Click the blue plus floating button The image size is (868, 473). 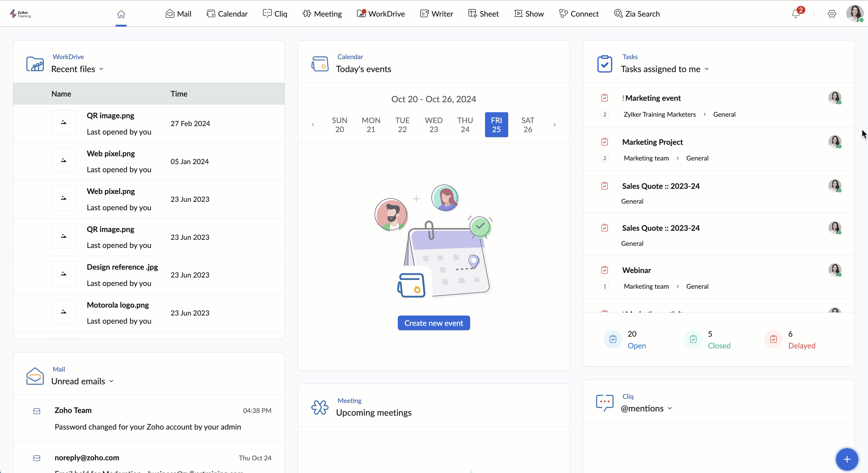pyautogui.click(x=847, y=459)
